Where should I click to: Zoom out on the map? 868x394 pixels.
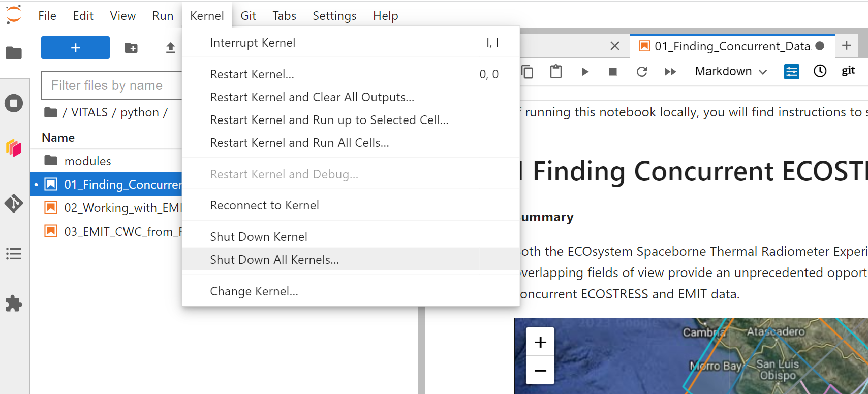pyautogui.click(x=540, y=371)
